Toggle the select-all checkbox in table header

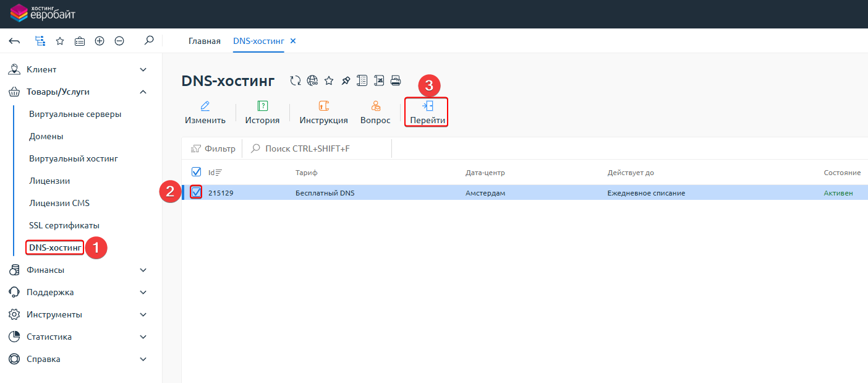point(197,172)
